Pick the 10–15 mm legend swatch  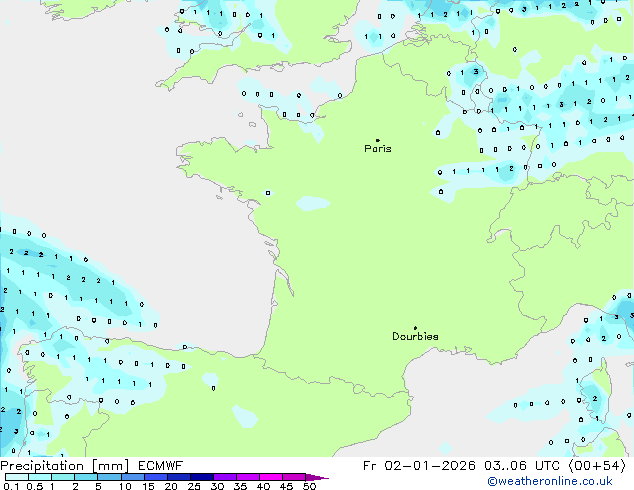(x=133, y=477)
